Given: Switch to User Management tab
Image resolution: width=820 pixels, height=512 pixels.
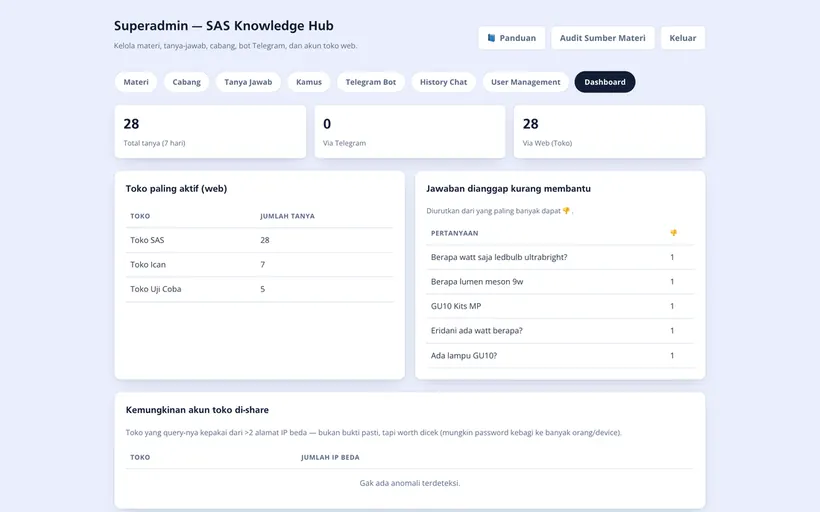Looking at the screenshot, I should [x=526, y=82].
